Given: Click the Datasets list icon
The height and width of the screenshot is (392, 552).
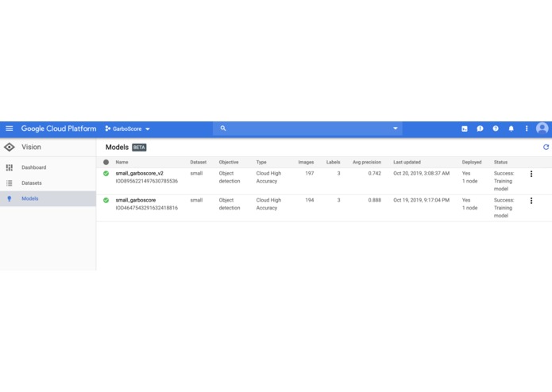Looking at the screenshot, I should point(10,183).
